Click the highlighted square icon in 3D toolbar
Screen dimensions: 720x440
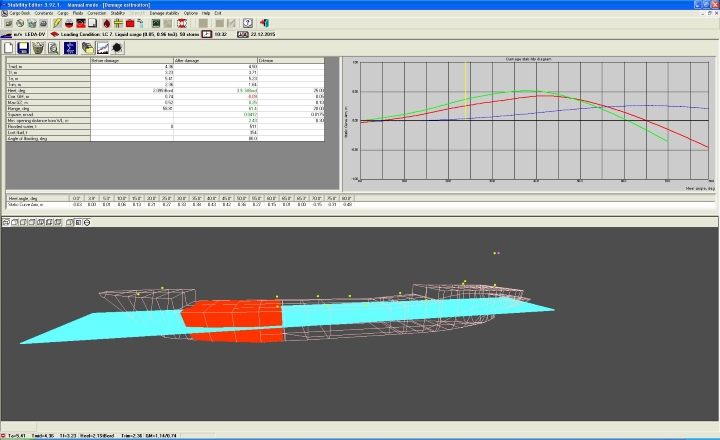(x=78, y=222)
